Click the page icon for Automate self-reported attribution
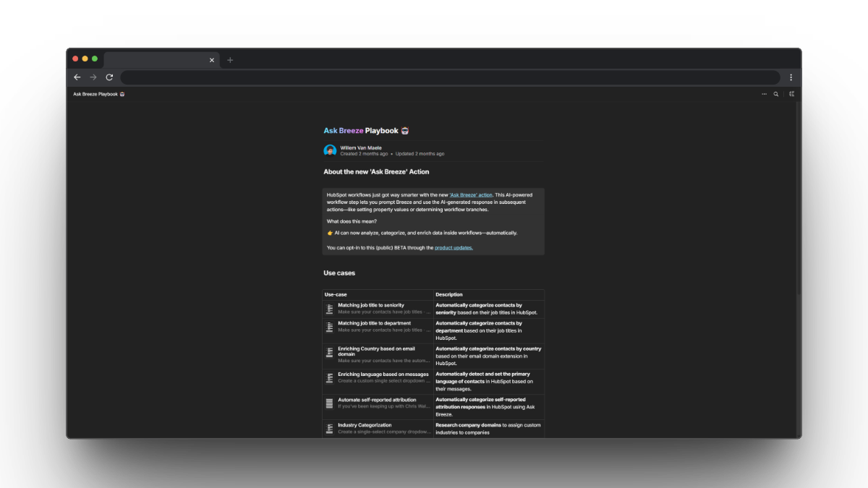Viewport: 868px width, 488px height. point(330,403)
